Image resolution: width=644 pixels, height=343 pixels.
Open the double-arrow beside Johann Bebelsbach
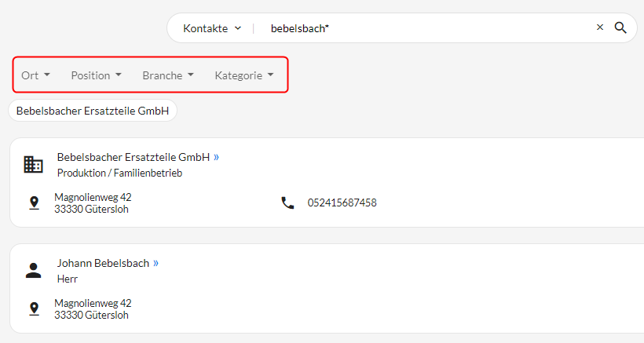pyautogui.click(x=156, y=263)
